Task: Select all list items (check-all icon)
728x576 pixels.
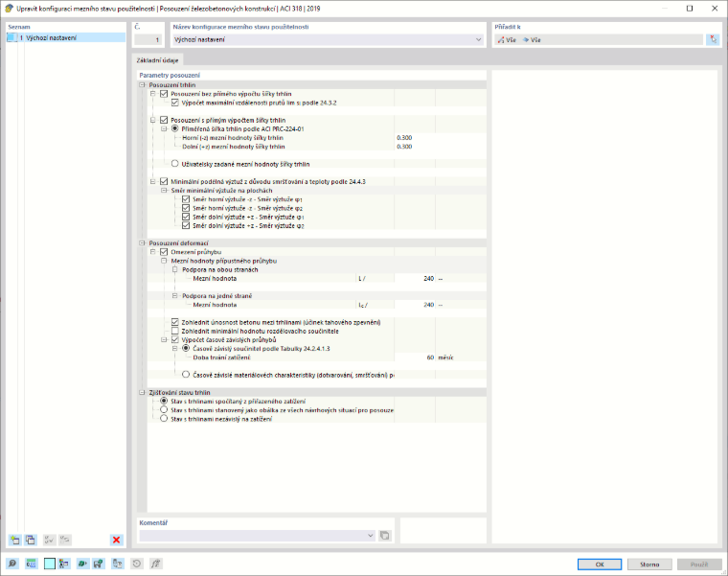Action: click(49, 540)
